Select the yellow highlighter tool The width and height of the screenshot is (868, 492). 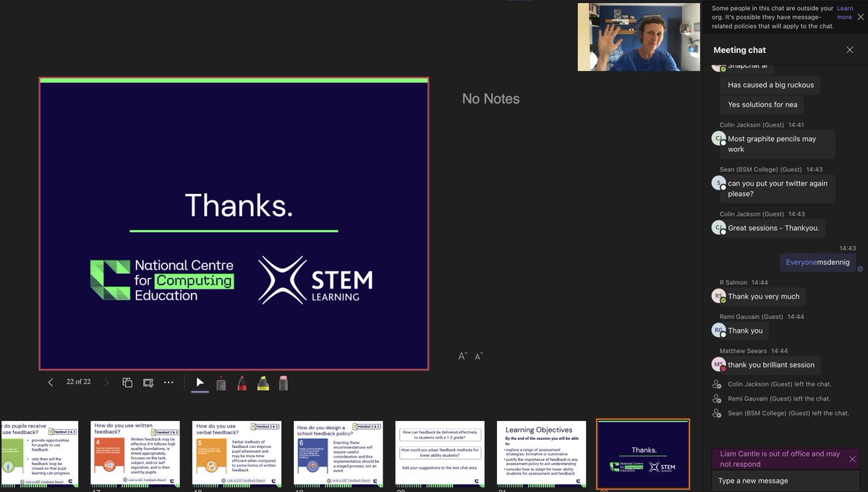click(263, 383)
